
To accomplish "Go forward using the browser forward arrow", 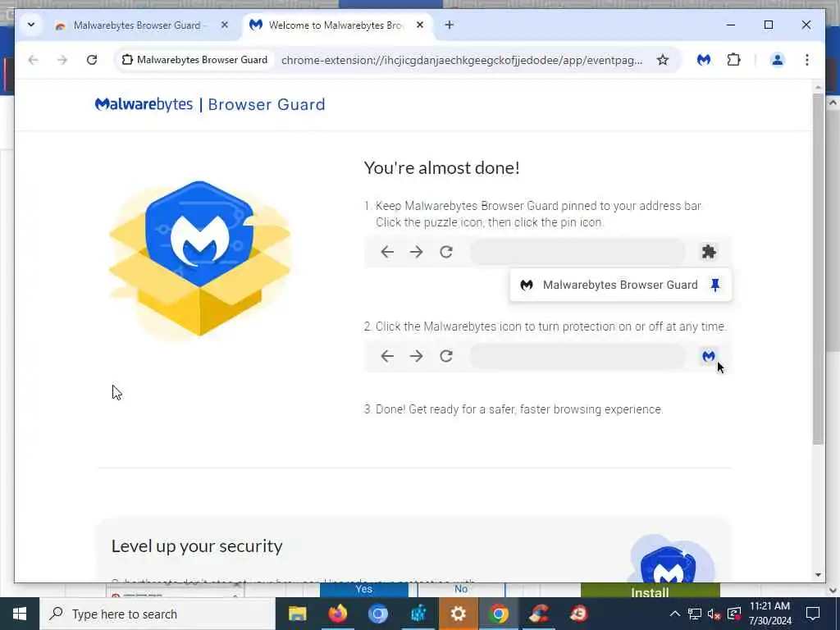I will click(62, 60).
